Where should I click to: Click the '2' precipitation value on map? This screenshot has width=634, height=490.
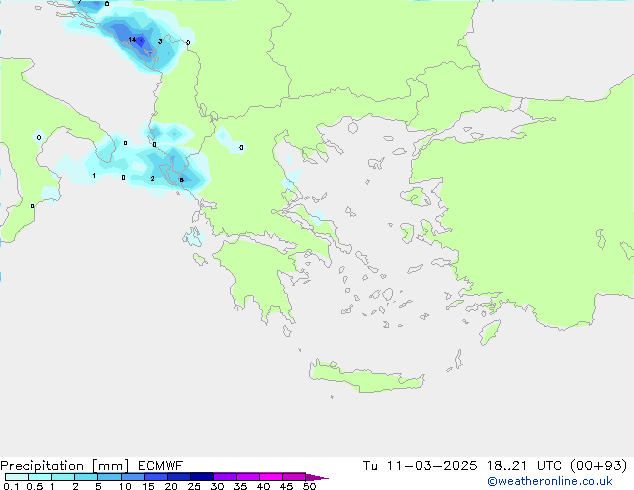[x=152, y=178]
